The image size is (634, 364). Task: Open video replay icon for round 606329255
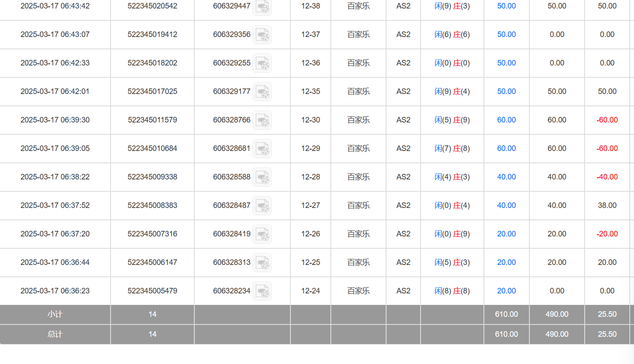[x=262, y=63]
